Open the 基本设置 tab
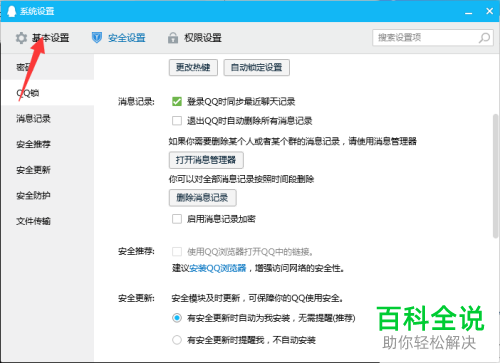Screen dimensions: 500x363 point(42,38)
